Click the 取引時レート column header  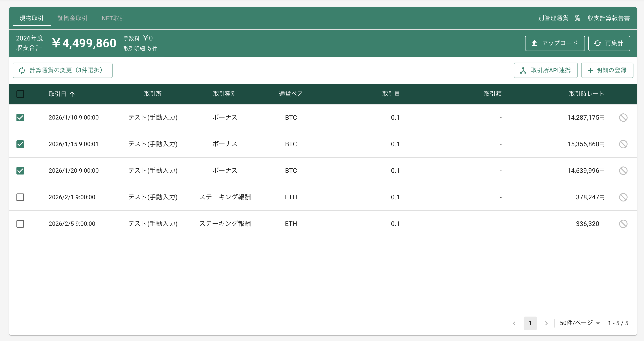tap(586, 94)
